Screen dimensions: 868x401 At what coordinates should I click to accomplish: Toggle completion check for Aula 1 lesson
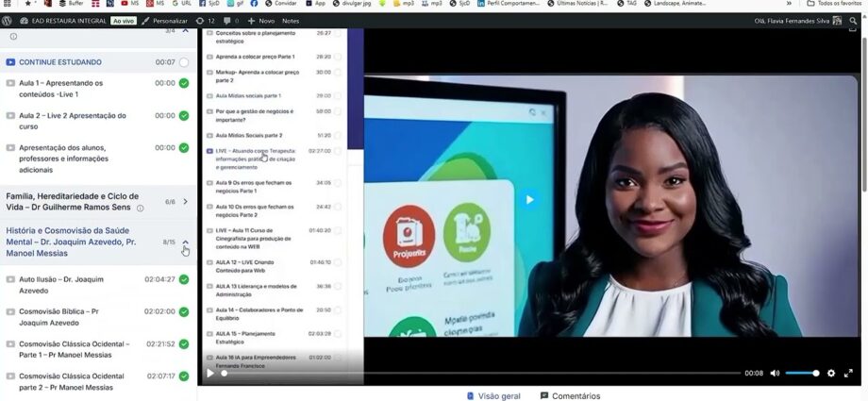184,83
